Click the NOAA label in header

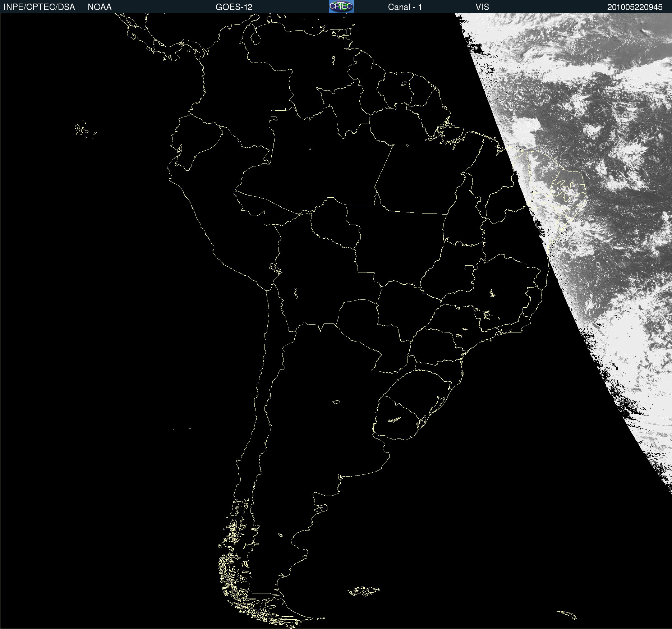click(x=100, y=7)
